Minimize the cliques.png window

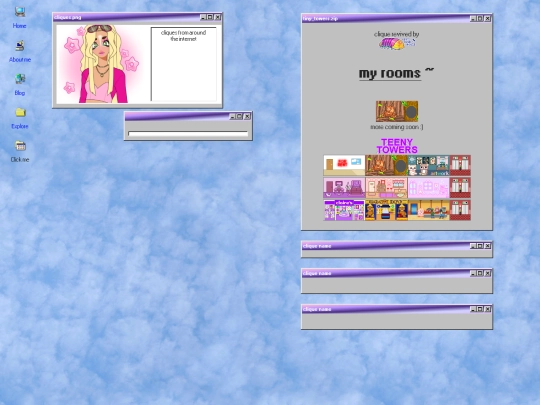coord(203,17)
